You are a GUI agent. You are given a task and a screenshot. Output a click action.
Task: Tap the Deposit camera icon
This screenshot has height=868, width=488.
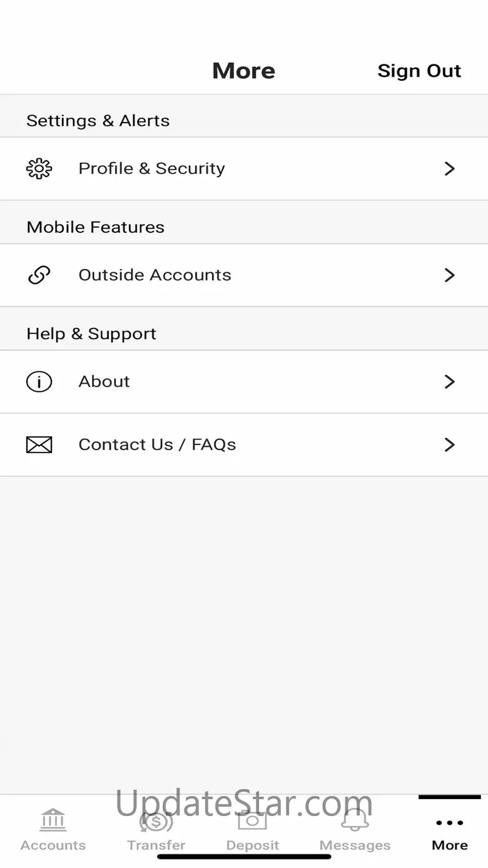click(252, 820)
